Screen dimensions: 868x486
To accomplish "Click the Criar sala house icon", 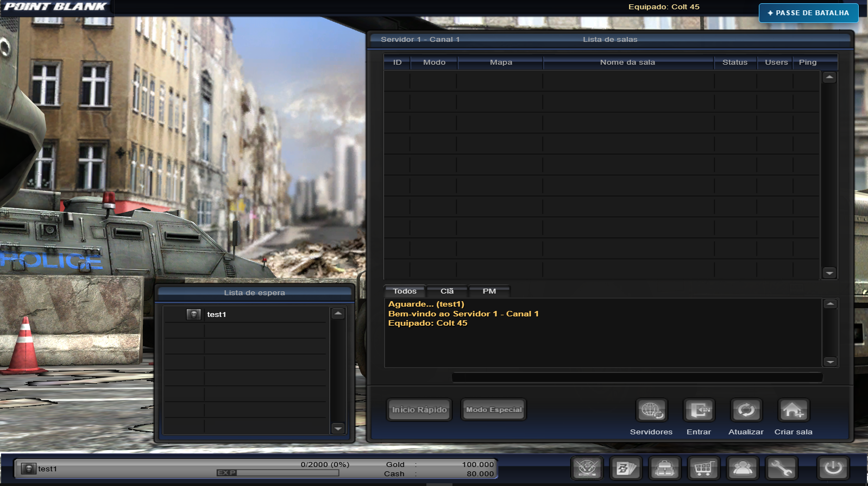I will [x=793, y=410].
